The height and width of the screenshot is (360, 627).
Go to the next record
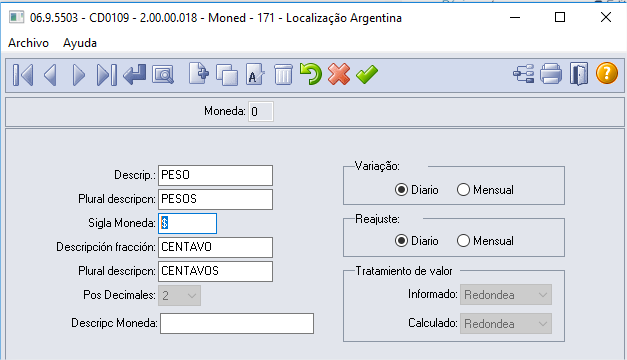click(78, 75)
